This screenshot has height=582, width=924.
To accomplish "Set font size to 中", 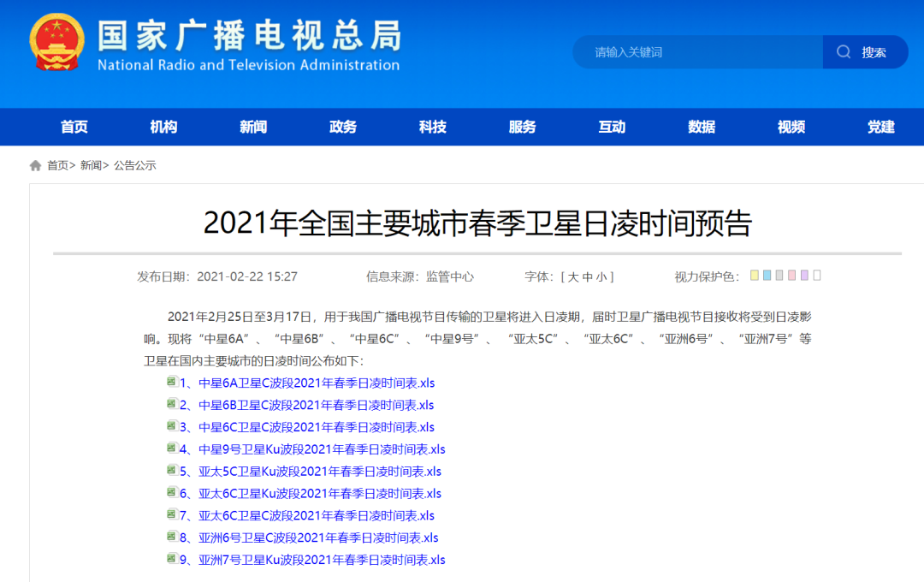I will pyautogui.click(x=588, y=277).
